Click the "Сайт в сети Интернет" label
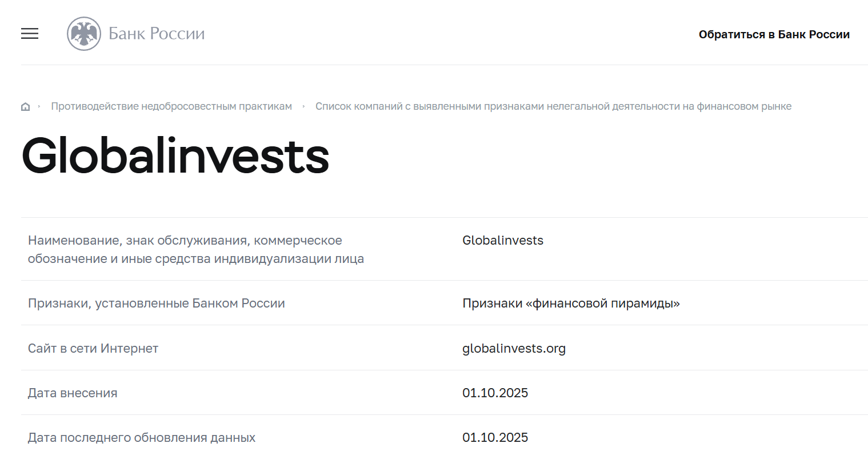The width and height of the screenshot is (868, 459). (x=93, y=349)
